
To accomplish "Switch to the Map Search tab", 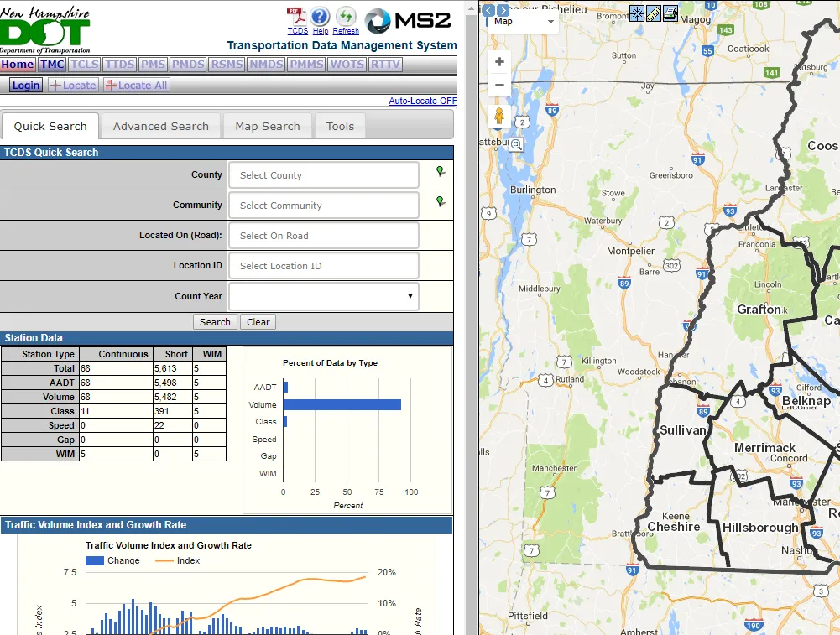I will (268, 127).
